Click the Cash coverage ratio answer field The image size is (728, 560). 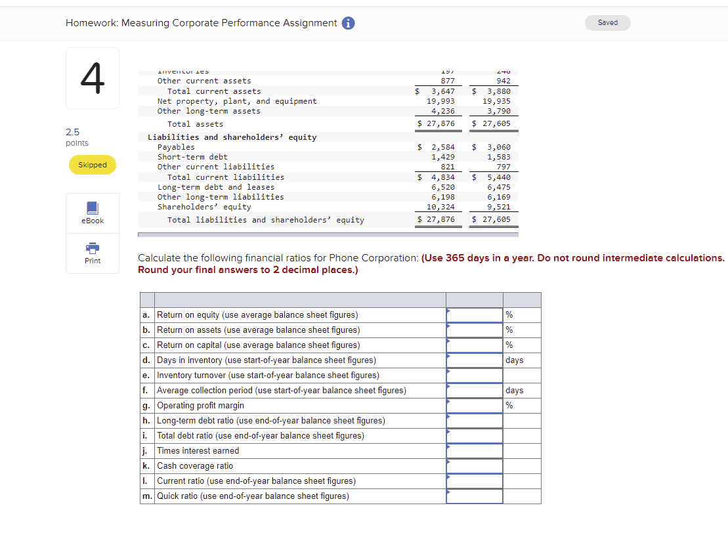click(474, 465)
